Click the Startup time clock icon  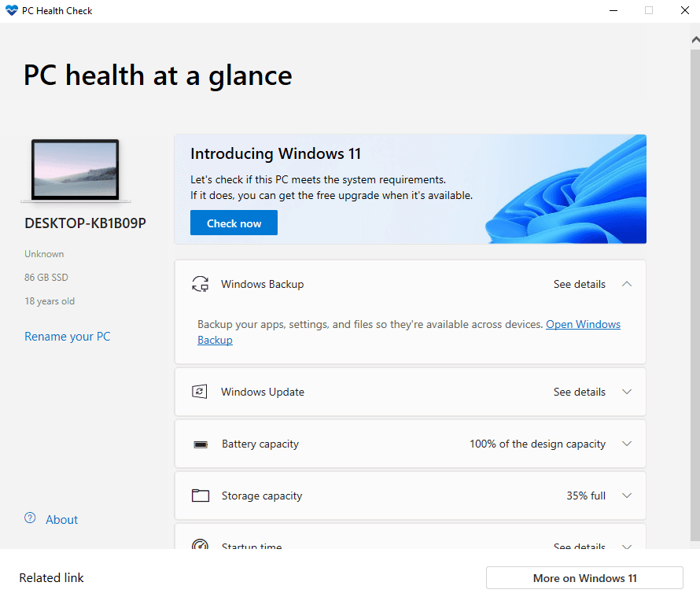pos(201,545)
